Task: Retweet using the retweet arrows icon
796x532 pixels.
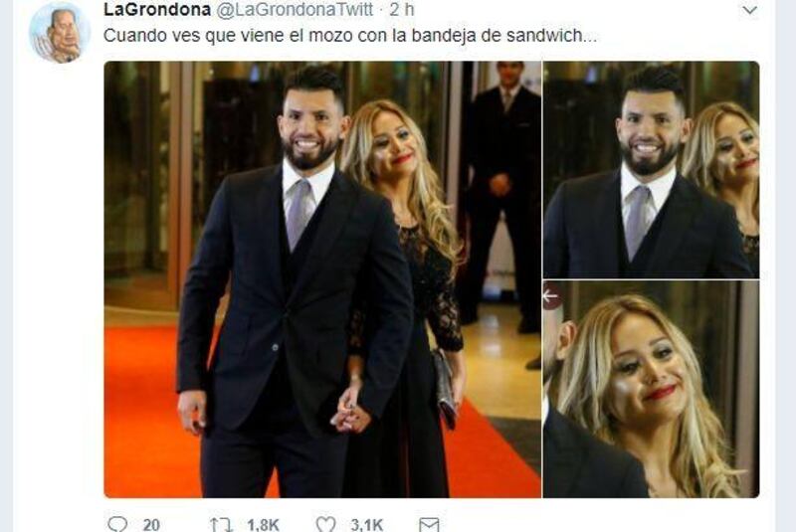Action: pyautogui.click(x=221, y=524)
